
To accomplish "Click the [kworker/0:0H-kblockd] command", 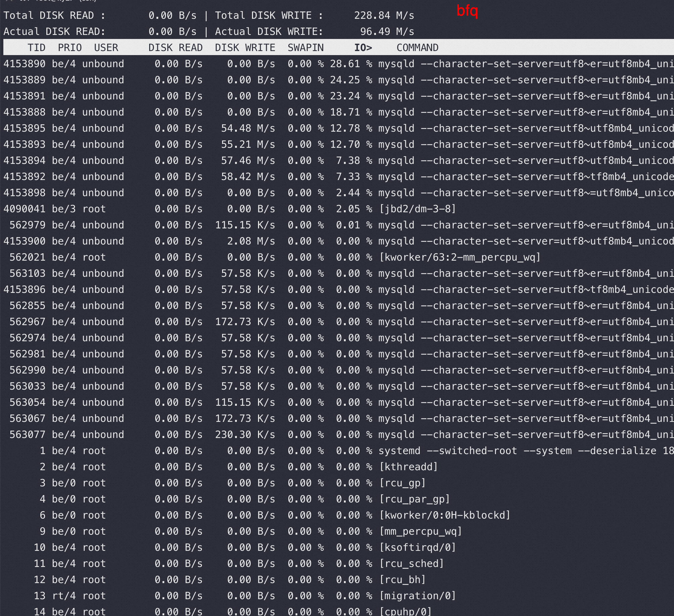I will coord(445,515).
